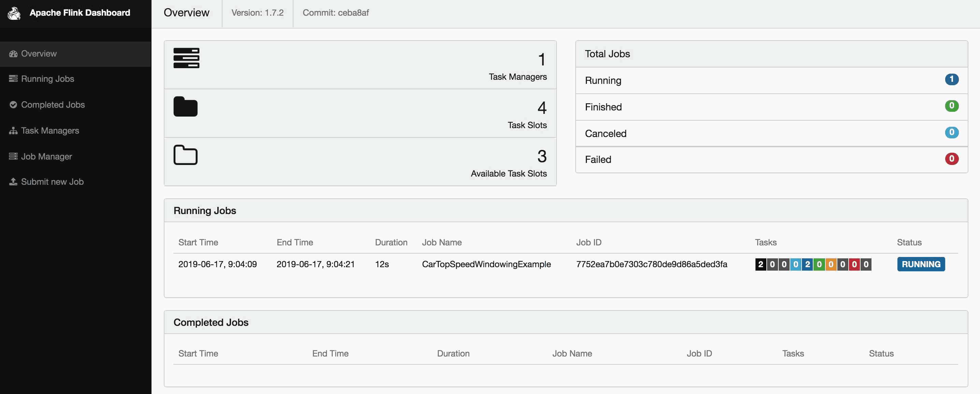
Task: Click the Task Managers sitemap icon
Action: point(13,131)
